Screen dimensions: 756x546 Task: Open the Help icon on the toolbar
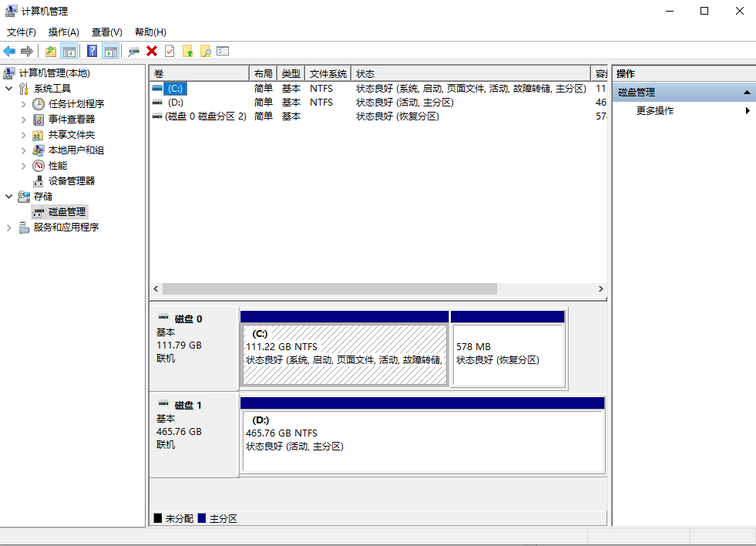click(x=92, y=51)
